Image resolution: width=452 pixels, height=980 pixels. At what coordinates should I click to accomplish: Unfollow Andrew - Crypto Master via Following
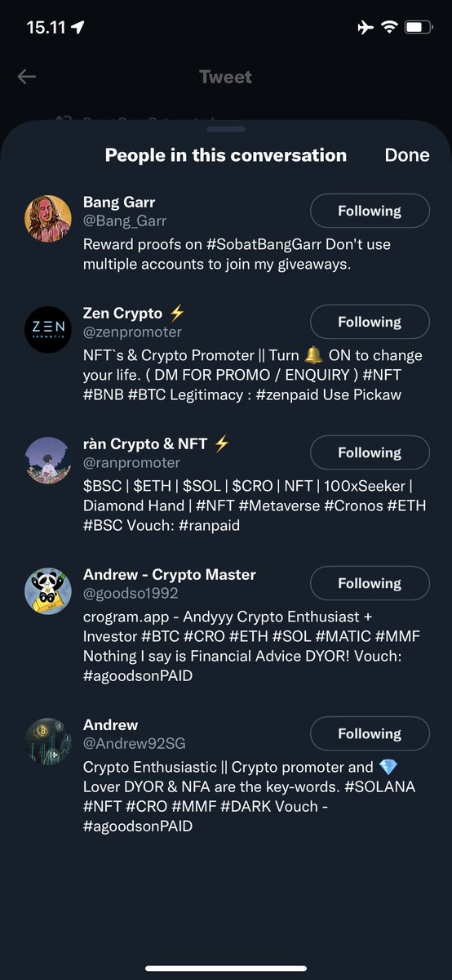(370, 583)
